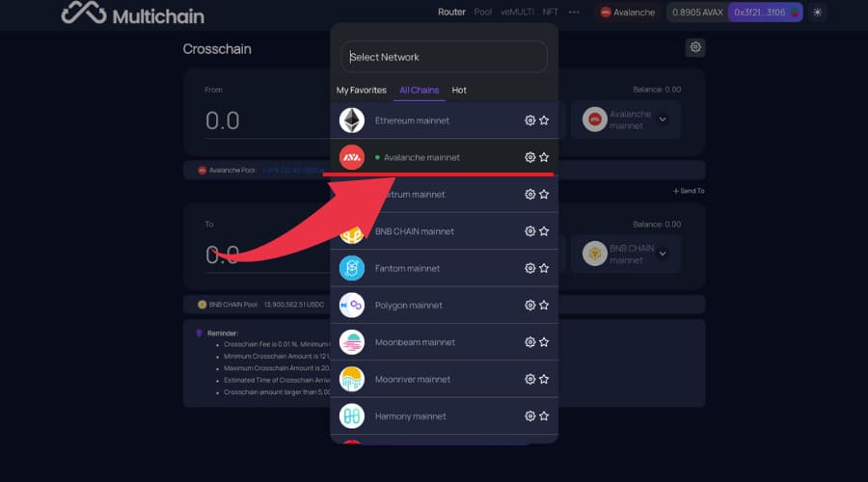Favorite Arbitrum mainnet with star
Viewport: 868px width, 482px height.
(x=544, y=194)
